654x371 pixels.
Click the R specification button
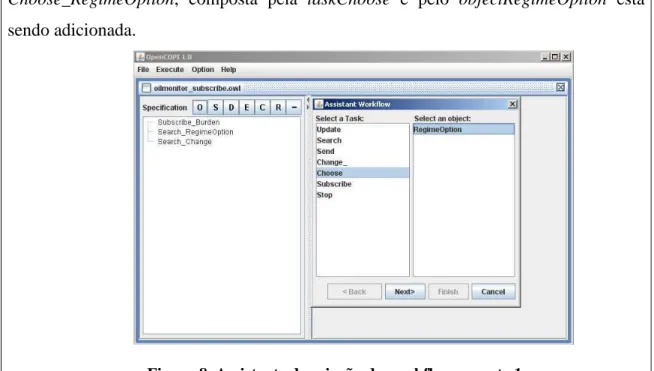[278, 107]
